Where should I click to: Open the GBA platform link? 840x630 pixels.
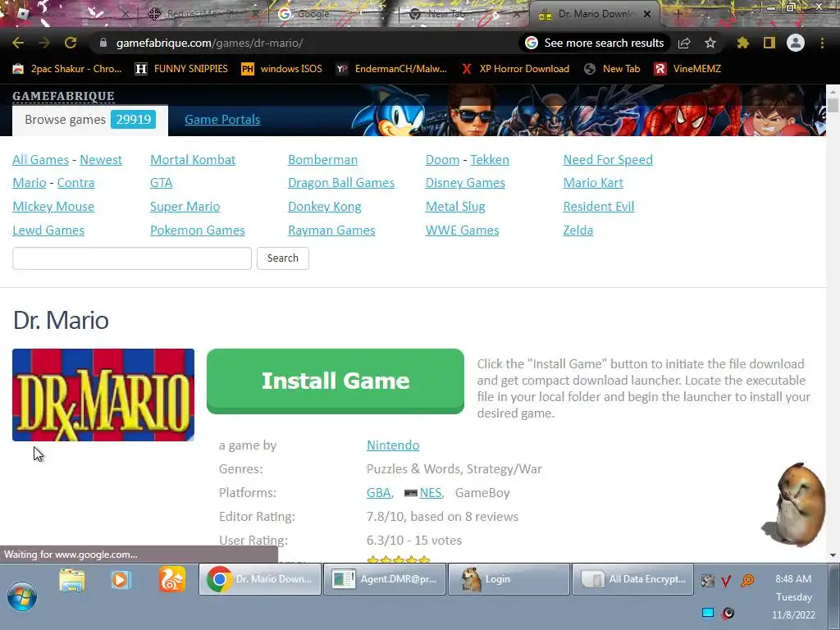click(378, 493)
